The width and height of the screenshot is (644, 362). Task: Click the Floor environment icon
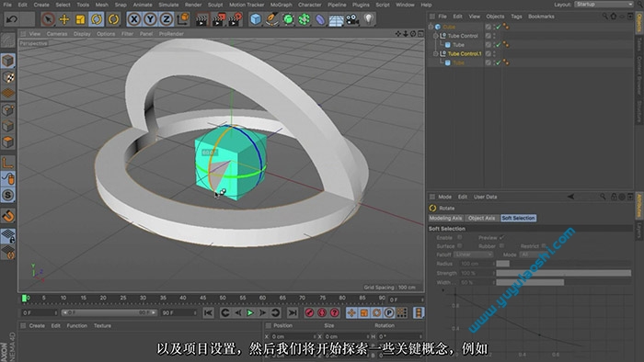336,19
